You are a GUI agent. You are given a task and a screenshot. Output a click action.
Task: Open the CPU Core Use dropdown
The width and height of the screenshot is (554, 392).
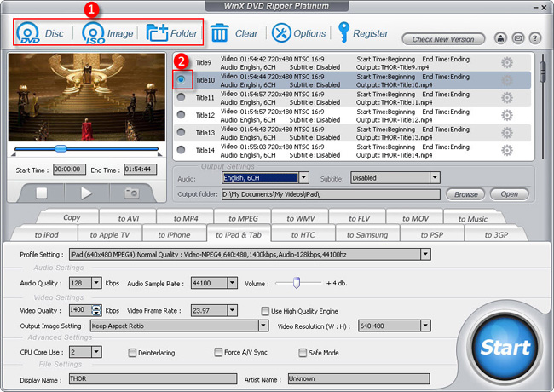(x=96, y=352)
